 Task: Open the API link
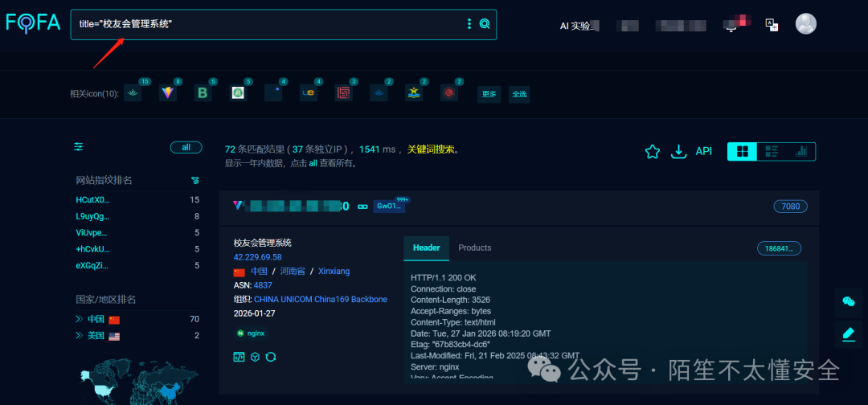(703, 152)
